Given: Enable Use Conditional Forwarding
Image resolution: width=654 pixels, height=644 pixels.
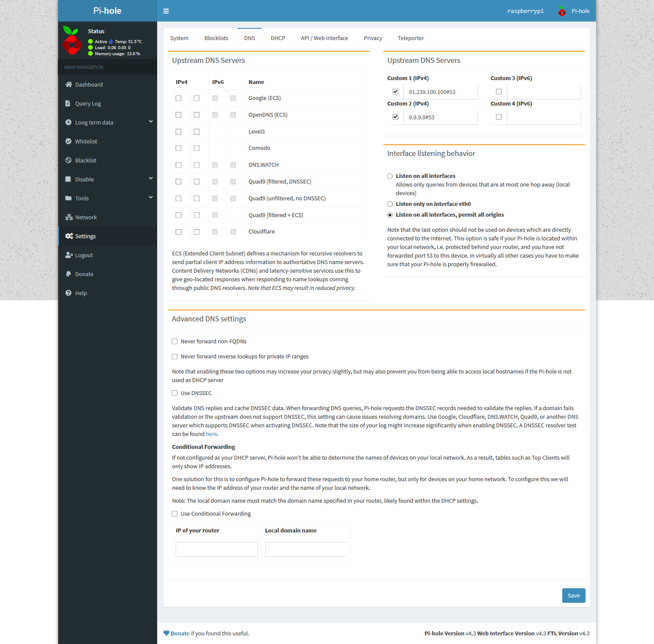Looking at the screenshot, I should coord(174,514).
